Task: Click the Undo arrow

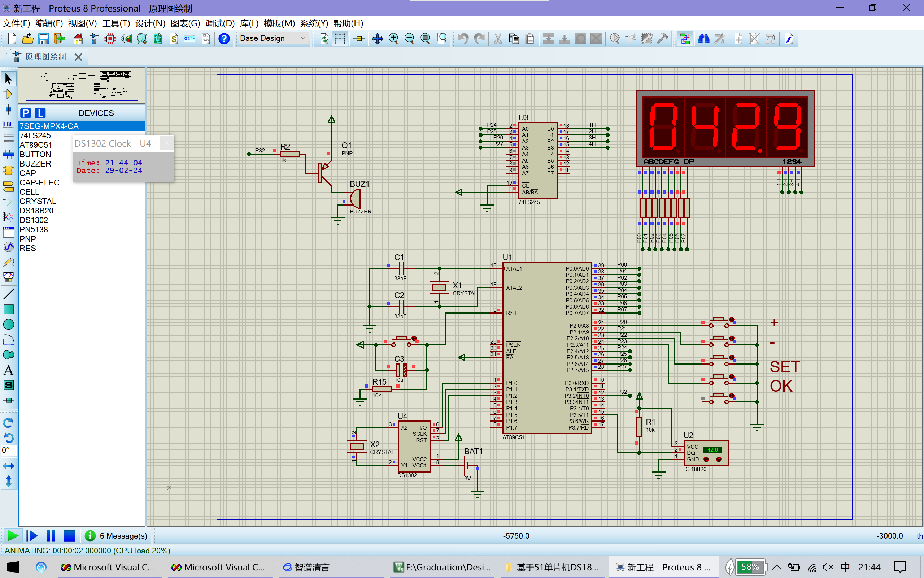Action: click(x=463, y=39)
